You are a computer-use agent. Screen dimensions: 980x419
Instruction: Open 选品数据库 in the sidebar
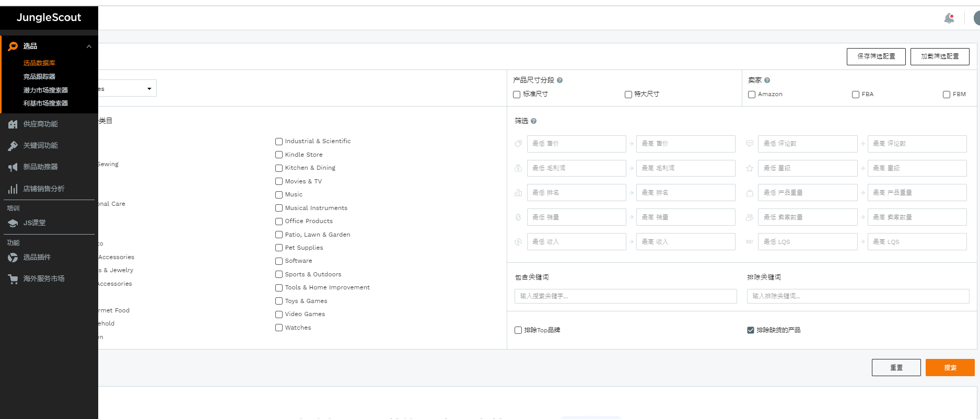pos(39,63)
